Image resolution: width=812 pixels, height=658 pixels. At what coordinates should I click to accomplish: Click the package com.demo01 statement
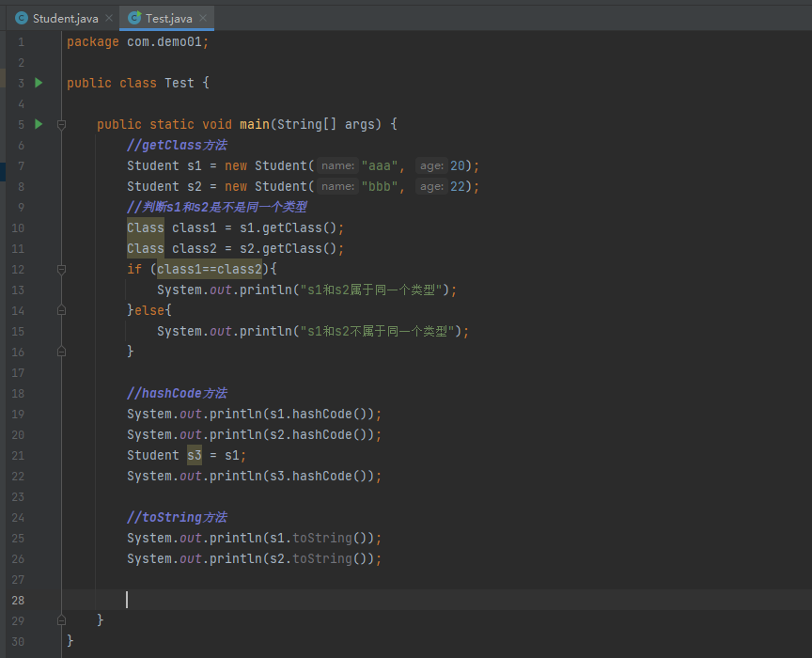point(138,42)
